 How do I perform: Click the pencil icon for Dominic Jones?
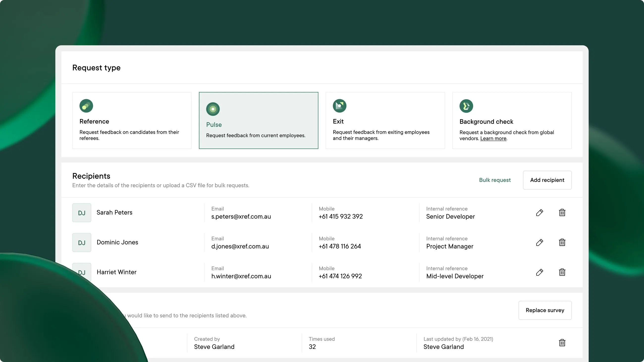539,242
